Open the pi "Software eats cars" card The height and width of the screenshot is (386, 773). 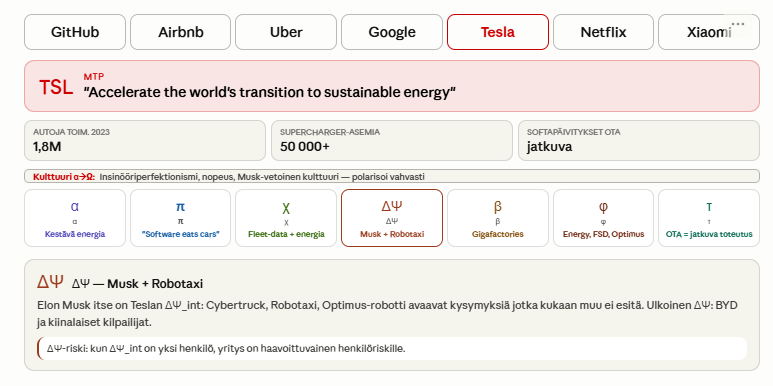(180, 218)
